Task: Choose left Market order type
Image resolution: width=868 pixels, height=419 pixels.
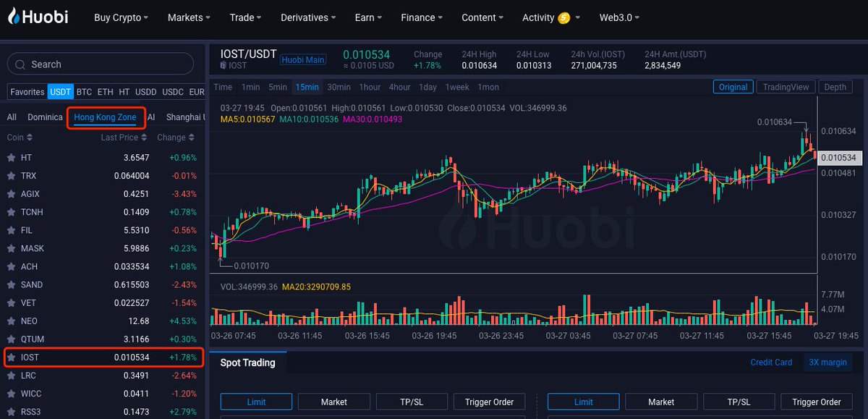Action: (x=333, y=402)
